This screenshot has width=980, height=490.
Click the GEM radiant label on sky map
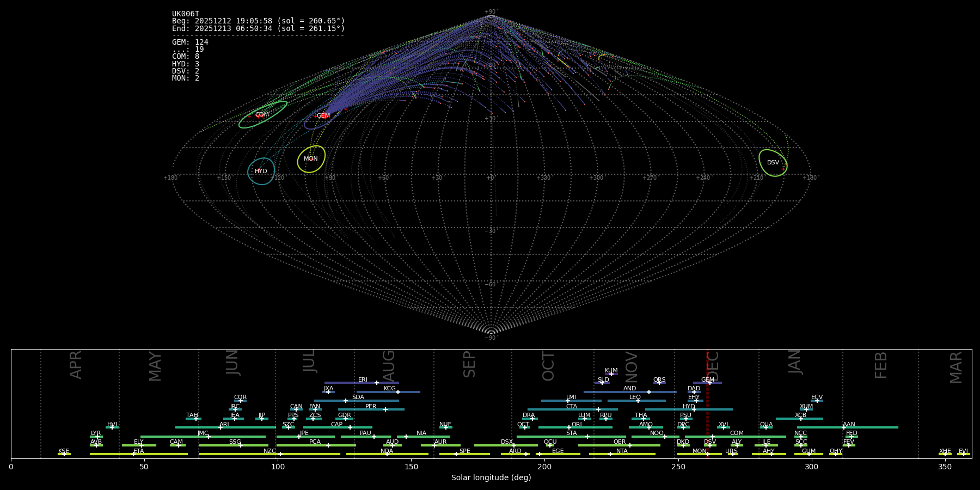[x=323, y=116]
